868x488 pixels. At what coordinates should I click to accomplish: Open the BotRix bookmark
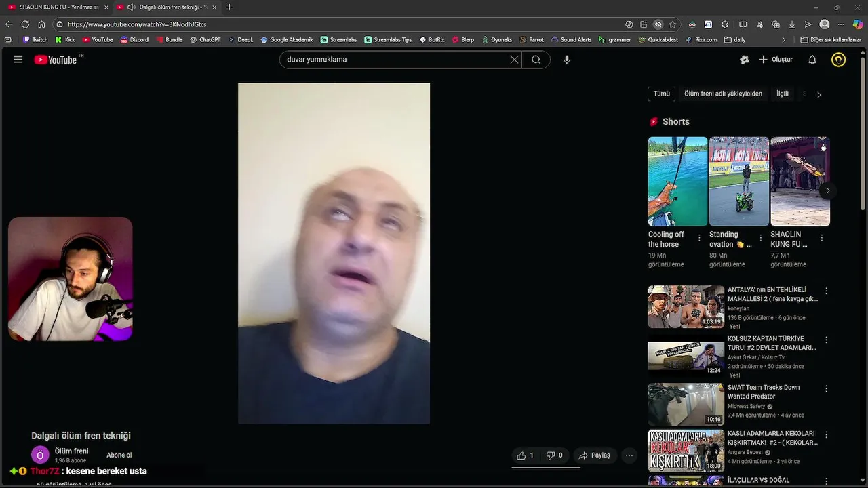click(x=432, y=40)
